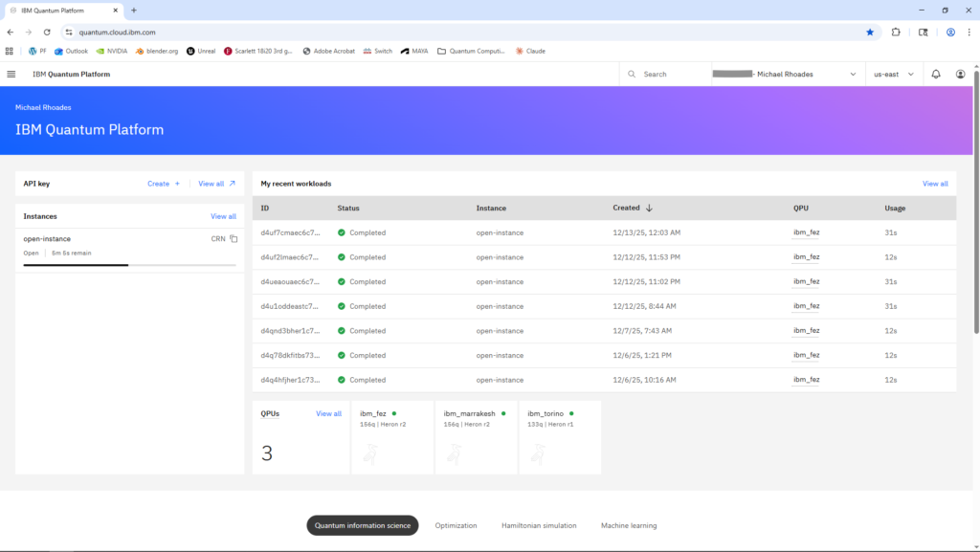Sort workloads by the Created column arrow
The height and width of the screenshot is (552, 980).
click(x=649, y=208)
